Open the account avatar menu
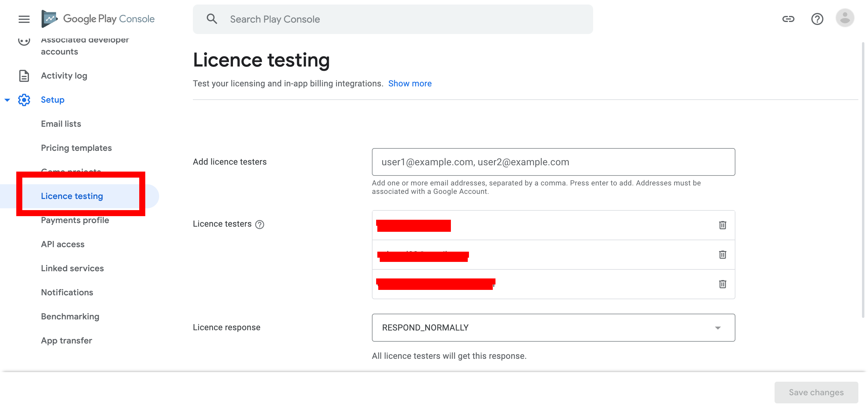Screen dimensions: 868x413 click(x=844, y=18)
